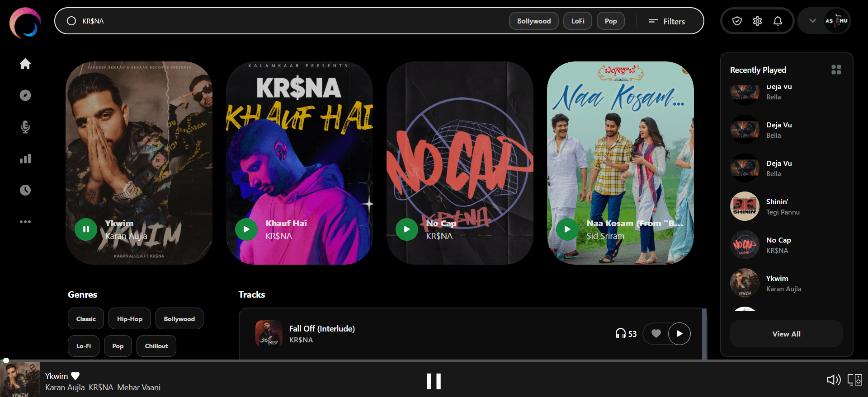Screen dimensions: 868x397
Task: Play the Fall Off (Interlude) track
Action: (x=679, y=334)
